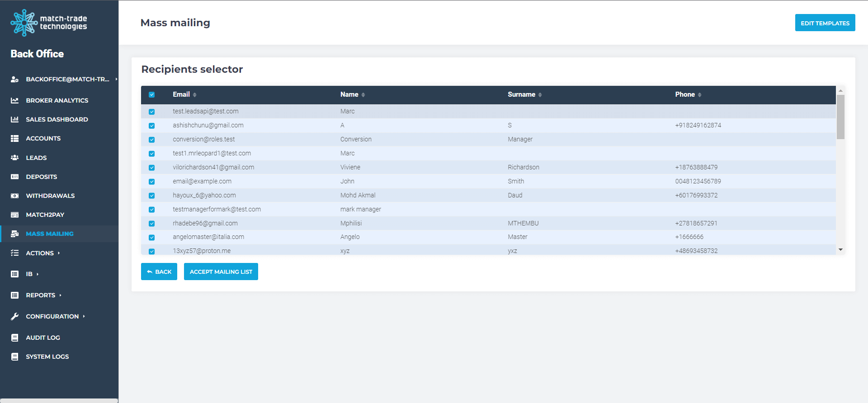Expand the backoffice user account menu
Screen dimensions: 868x403
tap(67, 79)
